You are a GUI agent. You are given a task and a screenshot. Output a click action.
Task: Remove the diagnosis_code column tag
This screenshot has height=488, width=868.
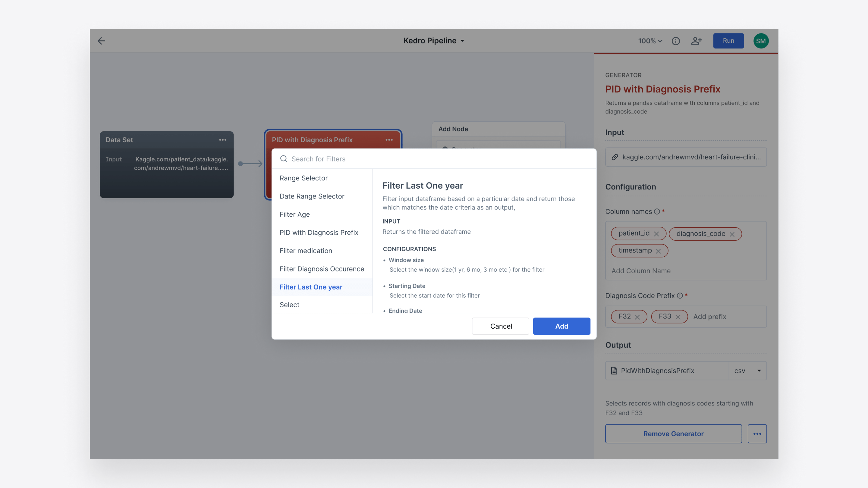[x=732, y=234]
